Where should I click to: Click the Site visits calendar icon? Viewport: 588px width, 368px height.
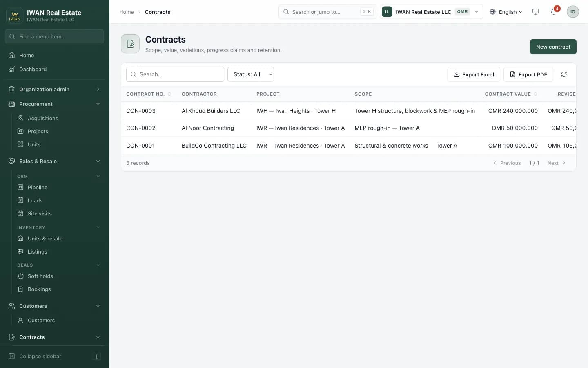(20, 213)
